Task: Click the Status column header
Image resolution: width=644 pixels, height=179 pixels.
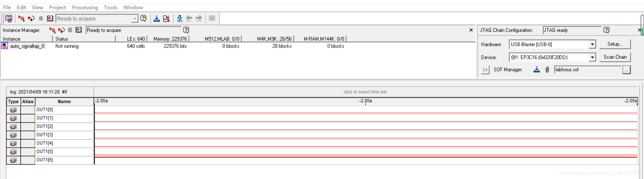Action: point(84,39)
